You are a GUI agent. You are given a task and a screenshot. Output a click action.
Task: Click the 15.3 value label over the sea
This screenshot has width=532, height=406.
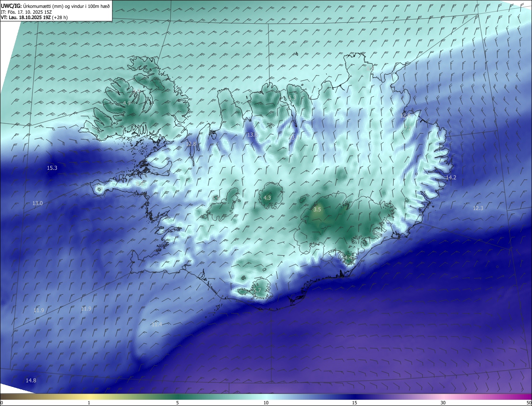52,168
